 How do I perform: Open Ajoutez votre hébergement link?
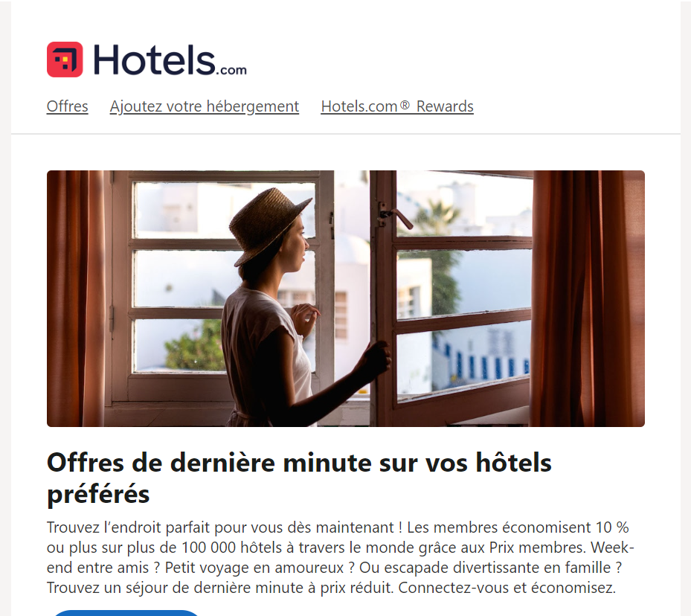[x=205, y=106]
